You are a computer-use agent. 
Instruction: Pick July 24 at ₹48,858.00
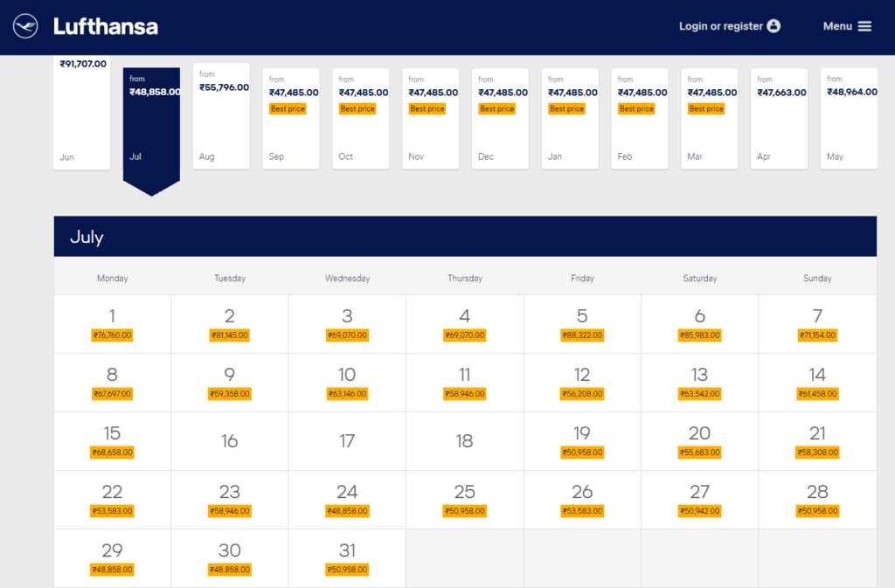[x=347, y=500]
